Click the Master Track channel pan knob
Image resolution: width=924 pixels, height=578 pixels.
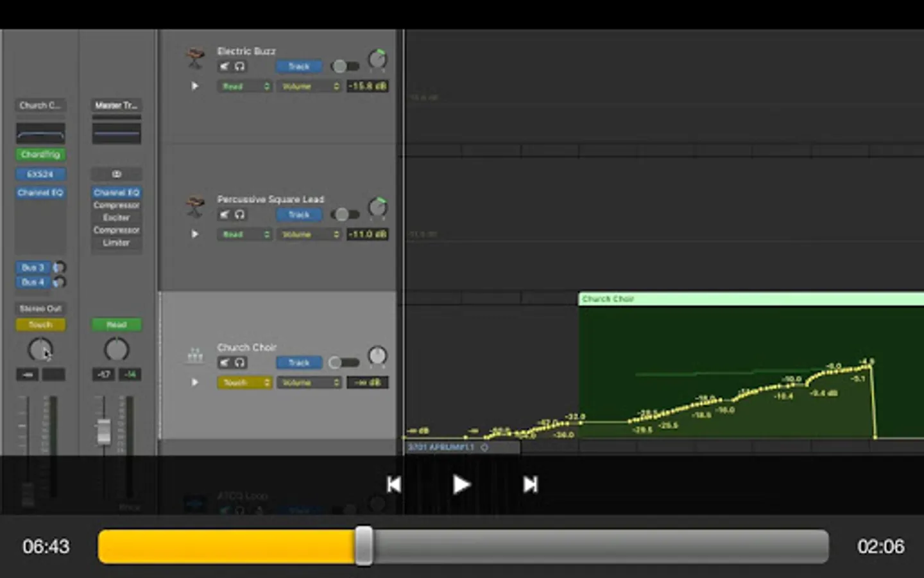pyautogui.click(x=116, y=349)
